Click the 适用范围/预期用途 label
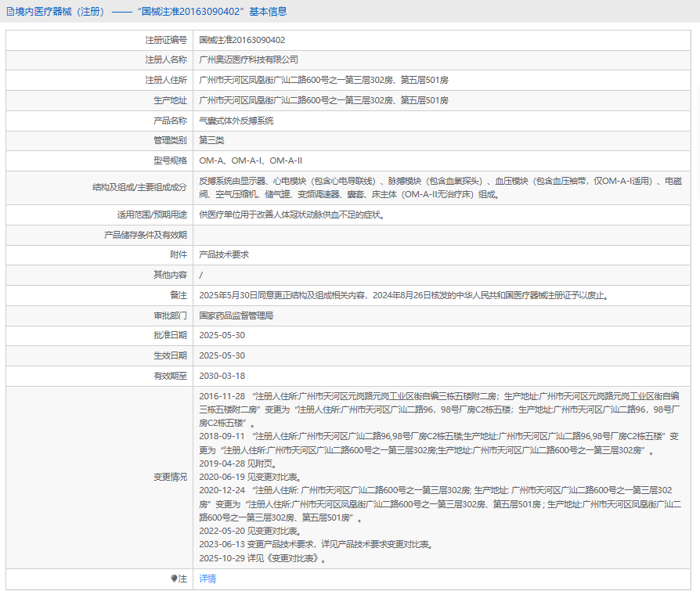The height and width of the screenshot is (595, 700). (x=152, y=215)
